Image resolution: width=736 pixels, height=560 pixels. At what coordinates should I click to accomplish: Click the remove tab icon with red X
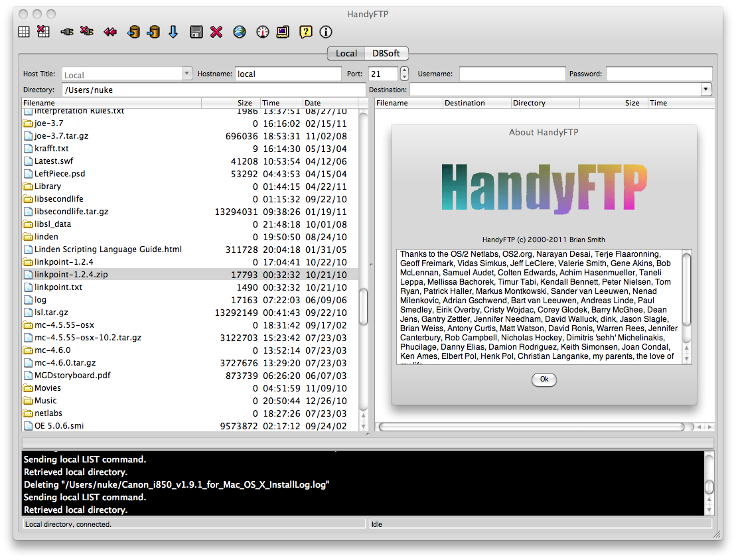43,31
